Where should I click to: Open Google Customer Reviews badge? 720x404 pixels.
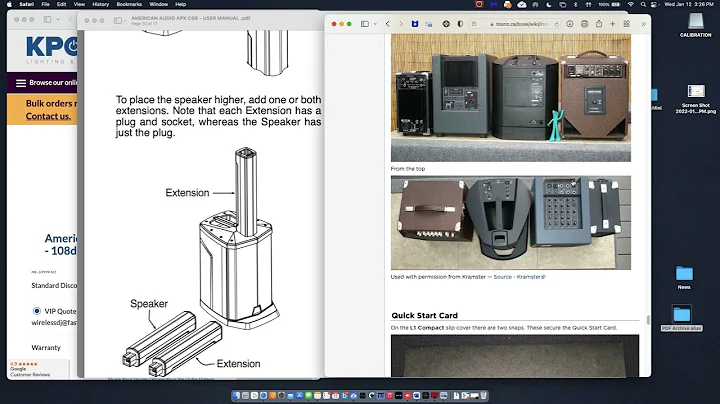tap(39, 369)
